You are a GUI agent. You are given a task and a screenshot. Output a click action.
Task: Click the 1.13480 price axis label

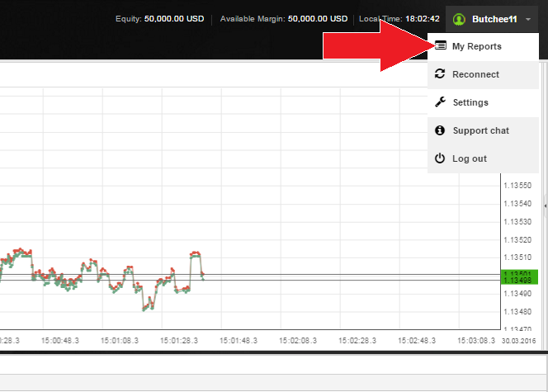517,312
